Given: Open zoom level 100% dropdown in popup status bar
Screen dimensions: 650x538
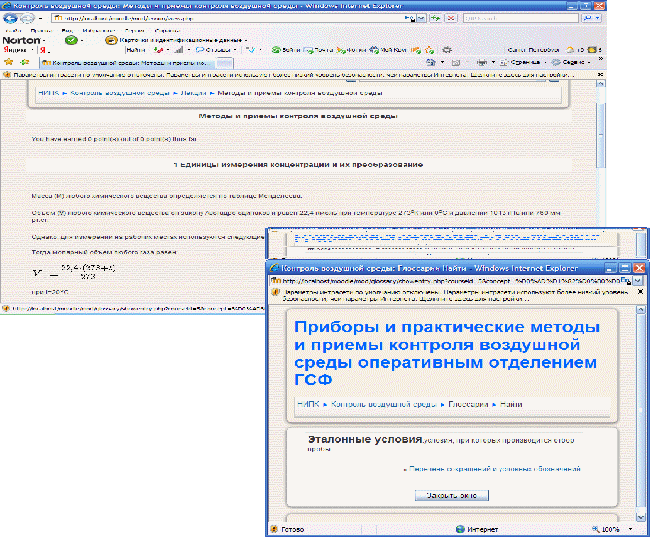Looking at the screenshot, I should coord(631,529).
